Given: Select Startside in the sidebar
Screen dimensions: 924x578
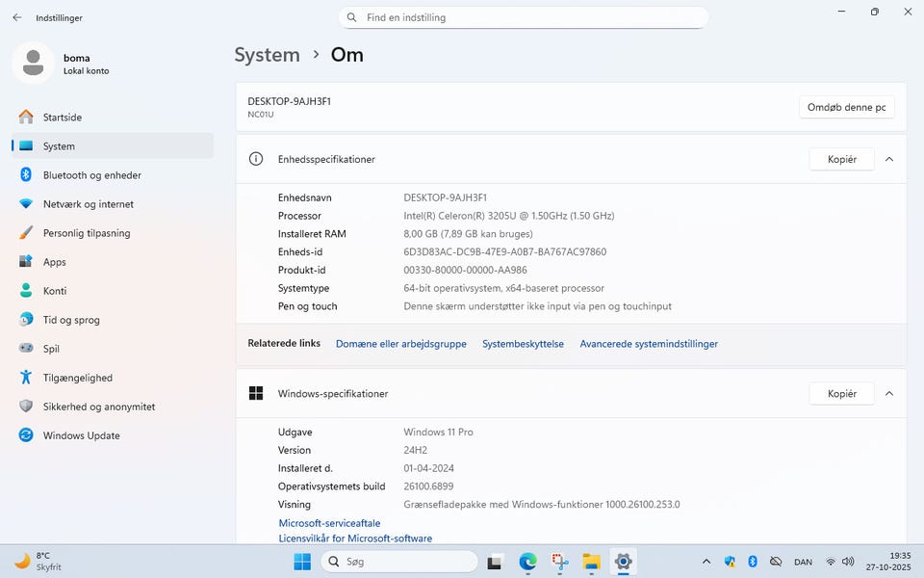Looking at the screenshot, I should coord(62,118).
